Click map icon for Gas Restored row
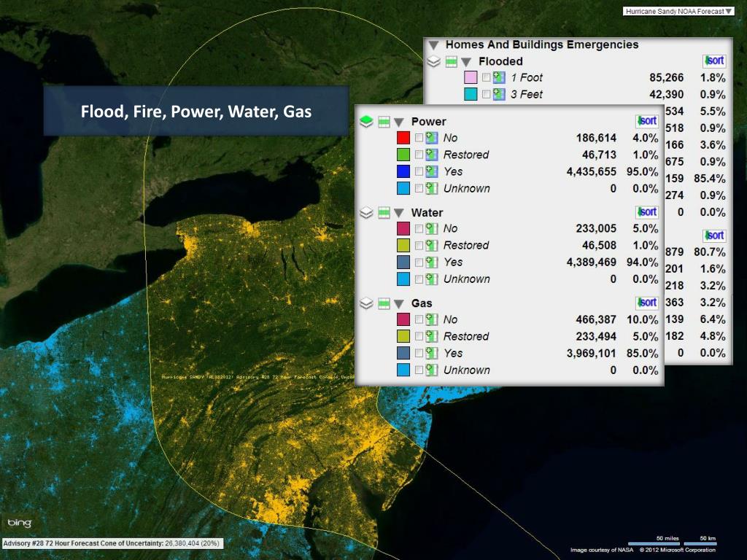 coord(432,336)
